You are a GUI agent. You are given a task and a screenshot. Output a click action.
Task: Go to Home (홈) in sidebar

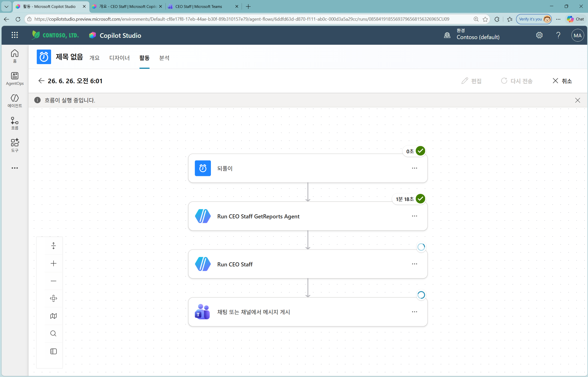pyautogui.click(x=15, y=56)
